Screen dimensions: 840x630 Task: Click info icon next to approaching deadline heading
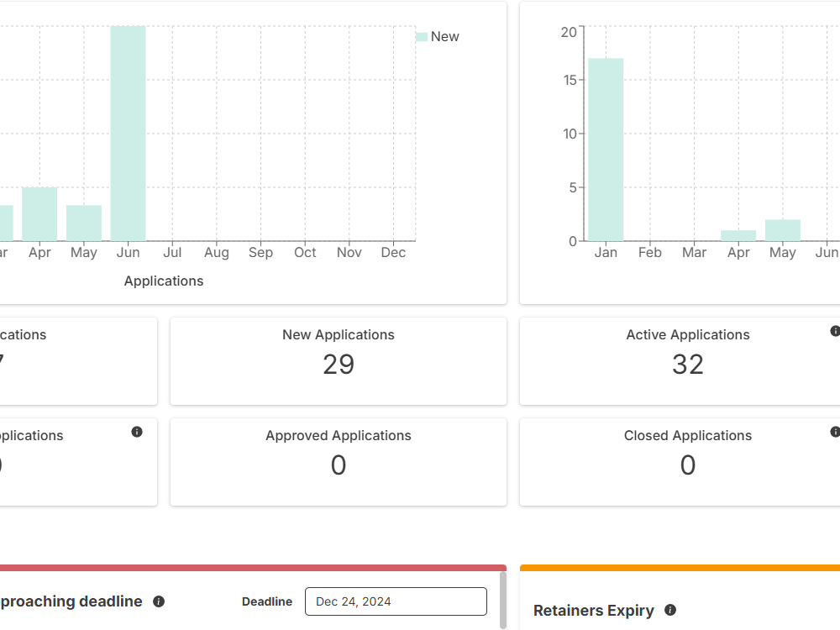coord(159,601)
